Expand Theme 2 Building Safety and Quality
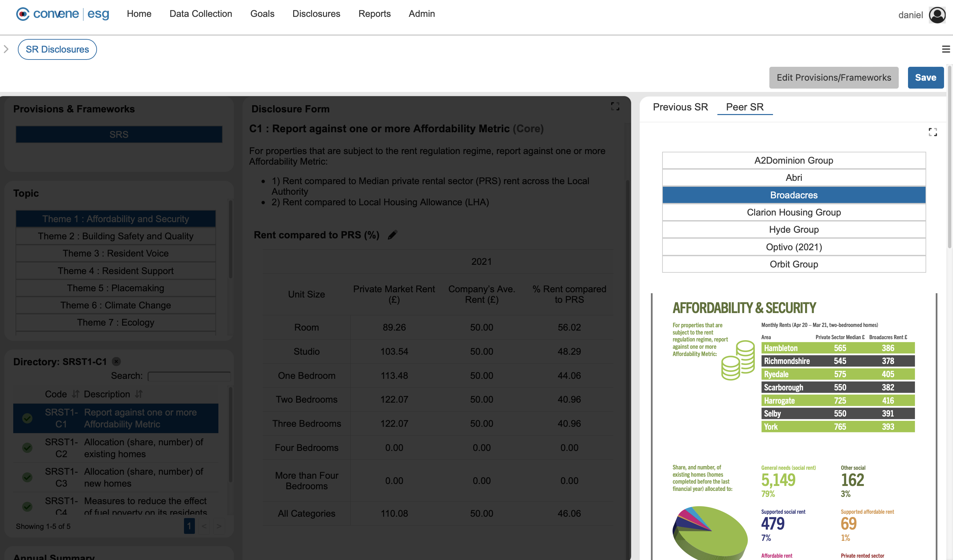This screenshot has width=953, height=560. click(x=115, y=235)
